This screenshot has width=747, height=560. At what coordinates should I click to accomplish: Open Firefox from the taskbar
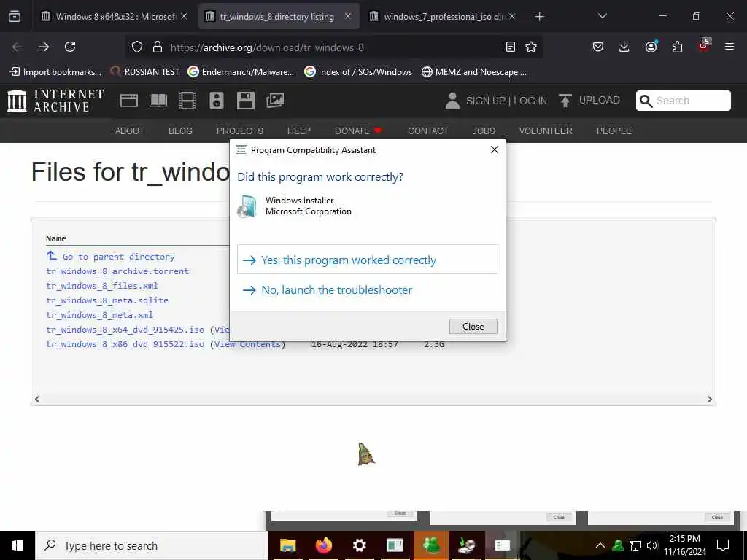323,545
